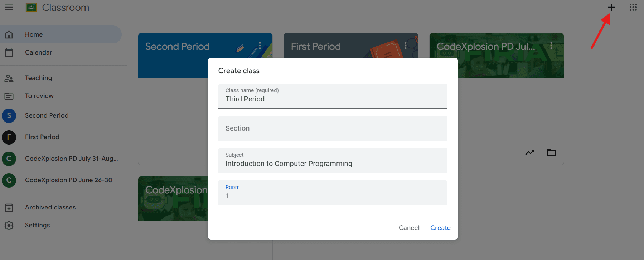This screenshot has width=644, height=260.
Task: Select First Period in sidebar
Action: 61,137
